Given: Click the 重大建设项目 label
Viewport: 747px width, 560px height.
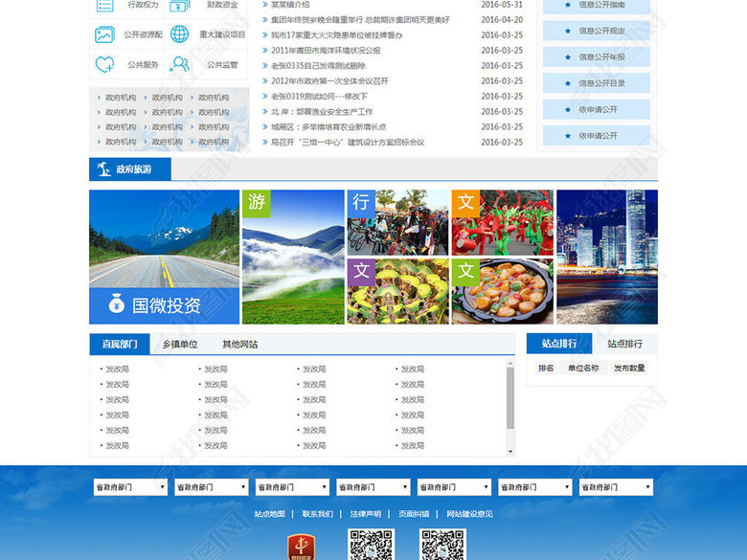Looking at the screenshot, I should click(222, 34).
